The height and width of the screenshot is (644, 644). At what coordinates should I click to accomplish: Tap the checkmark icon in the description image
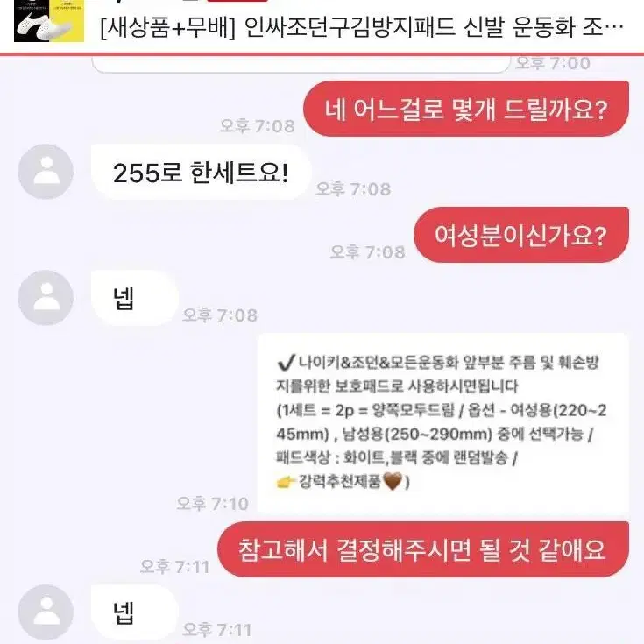pos(286,362)
